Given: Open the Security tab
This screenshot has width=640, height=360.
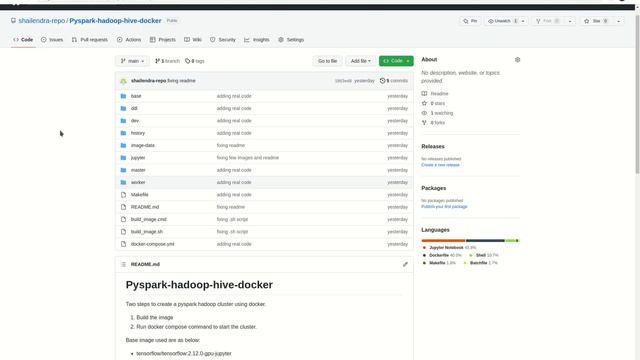Looking at the screenshot, I should click(x=223, y=40).
